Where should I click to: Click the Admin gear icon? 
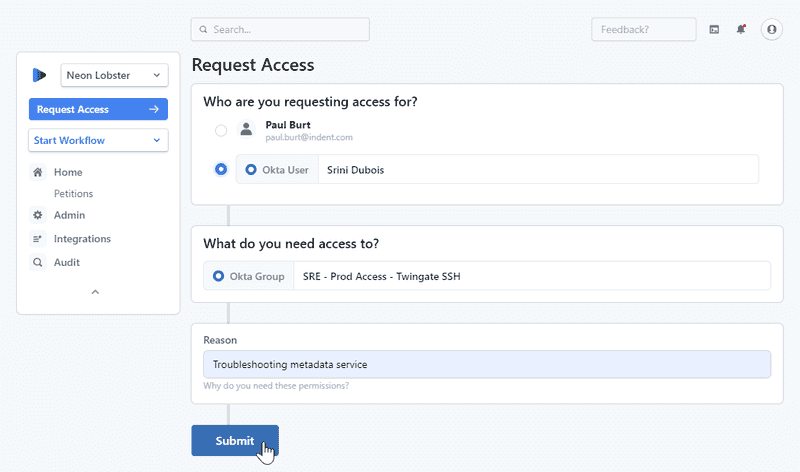(38, 215)
